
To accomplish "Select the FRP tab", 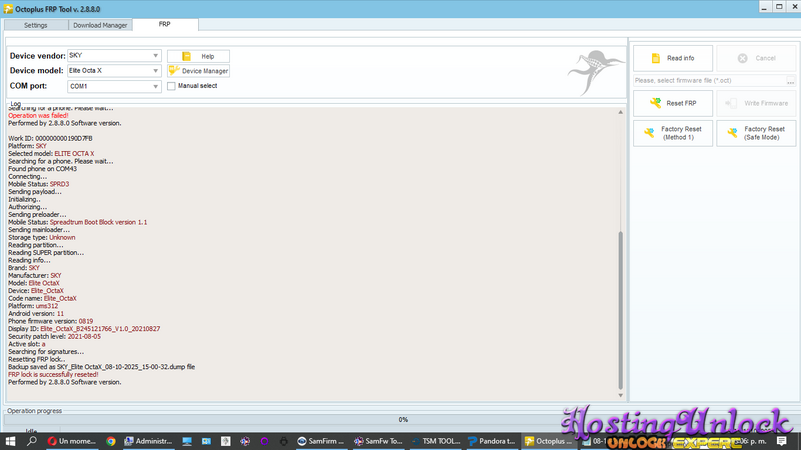I will (165, 24).
